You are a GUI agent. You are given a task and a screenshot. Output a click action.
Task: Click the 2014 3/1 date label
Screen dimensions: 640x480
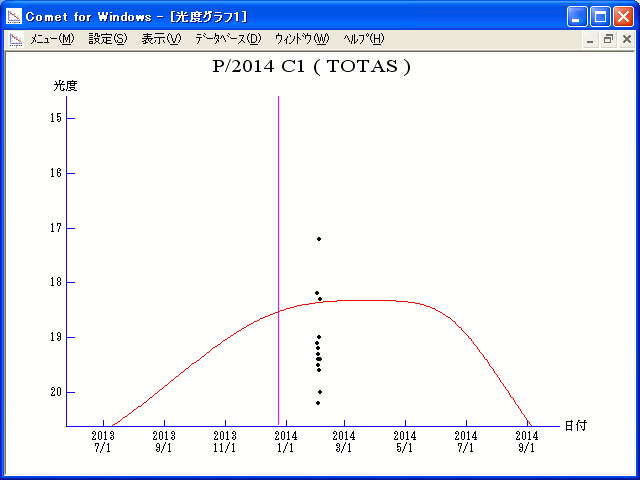344,442
